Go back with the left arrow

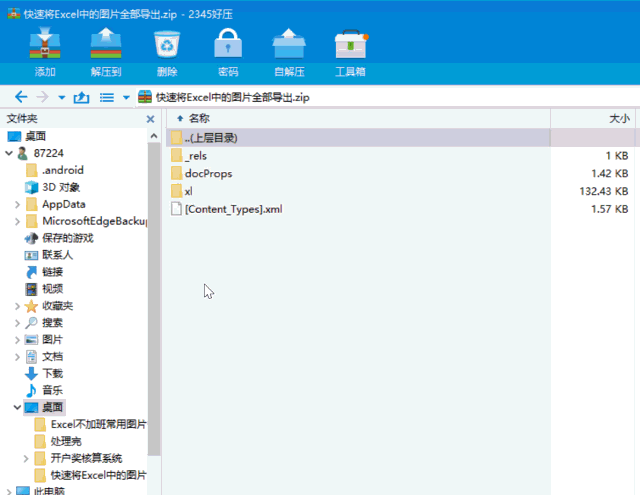point(21,97)
